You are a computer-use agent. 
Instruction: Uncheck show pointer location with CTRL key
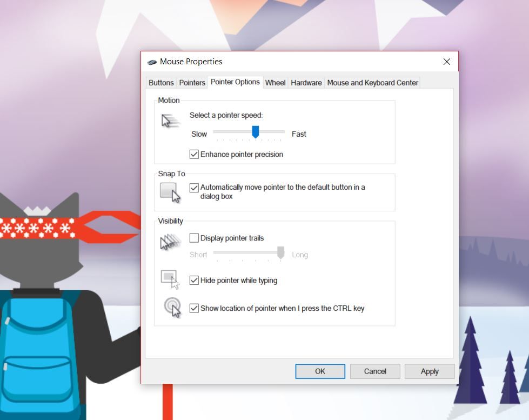[194, 308]
